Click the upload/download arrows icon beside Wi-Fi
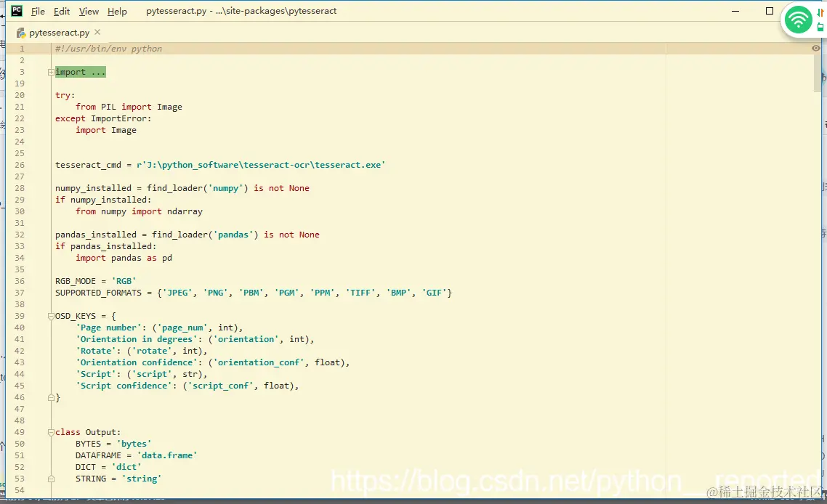827x504 pixels. 820,12
